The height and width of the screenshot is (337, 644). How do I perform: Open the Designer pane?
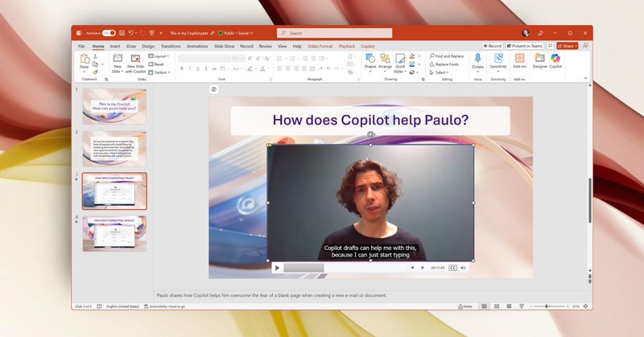(x=539, y=61)
